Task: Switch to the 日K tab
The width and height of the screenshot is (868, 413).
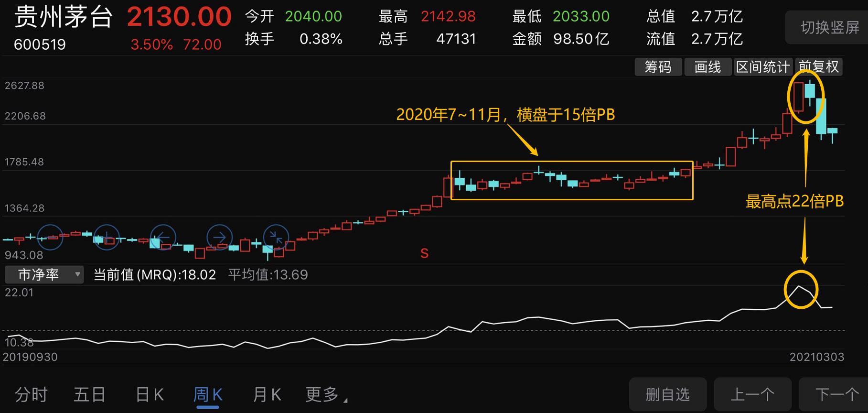Action: (x=150, y=395)
